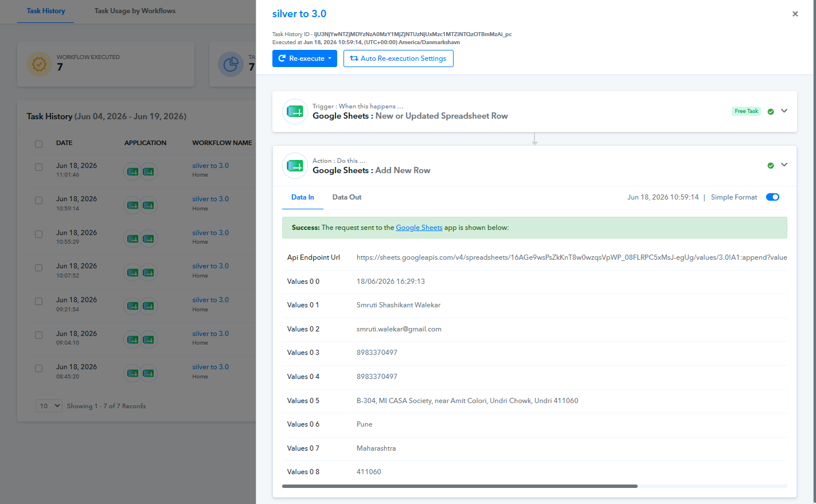This screenshot has width=816, height=504.
Task: Click the email smruti.walekar@gmail.com
Action: (x=399, y=329)
